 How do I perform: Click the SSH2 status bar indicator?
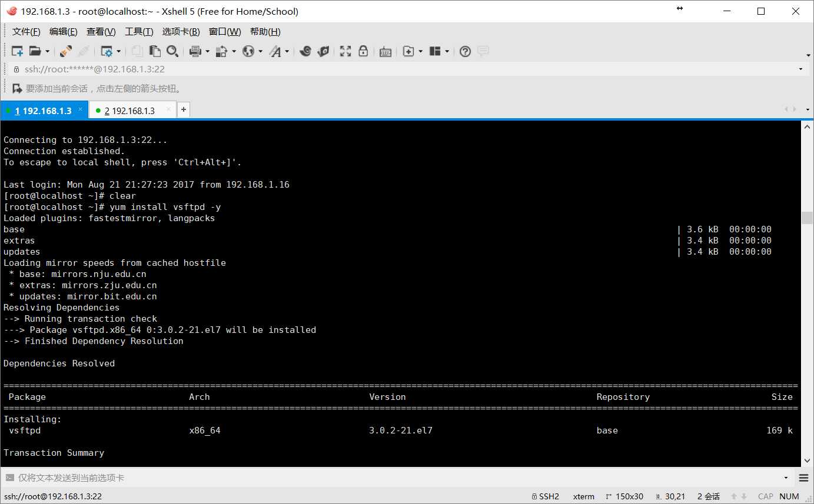tap(545, 496)
